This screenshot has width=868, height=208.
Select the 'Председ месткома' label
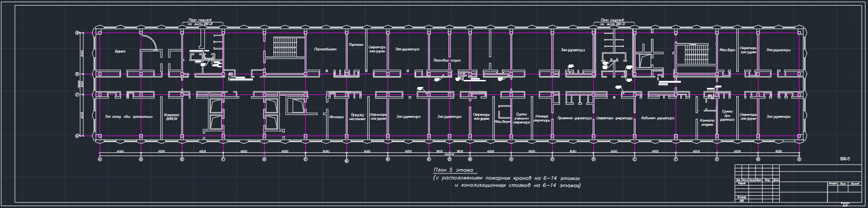357,117
